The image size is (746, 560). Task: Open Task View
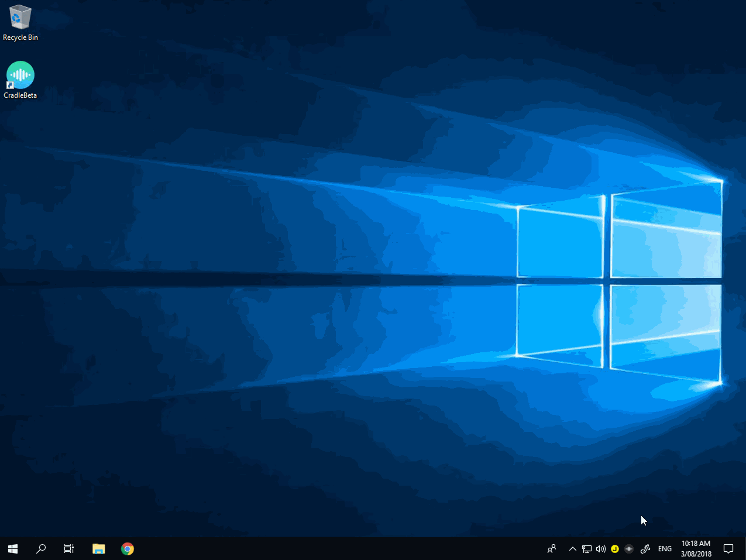coord(68,548)
